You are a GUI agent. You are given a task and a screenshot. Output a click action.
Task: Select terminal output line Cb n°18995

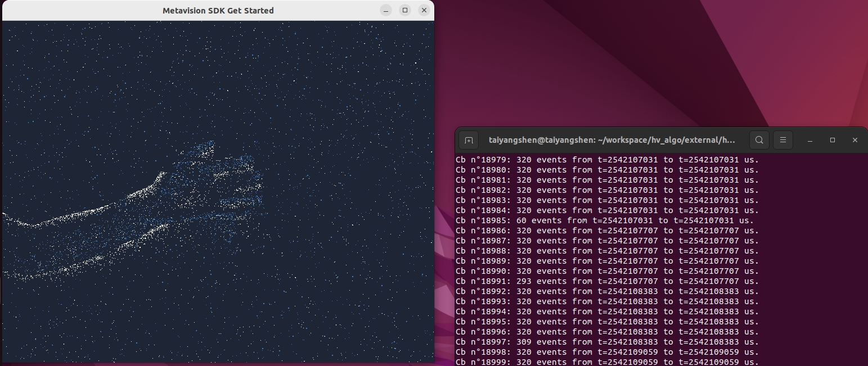coord(607,322)
